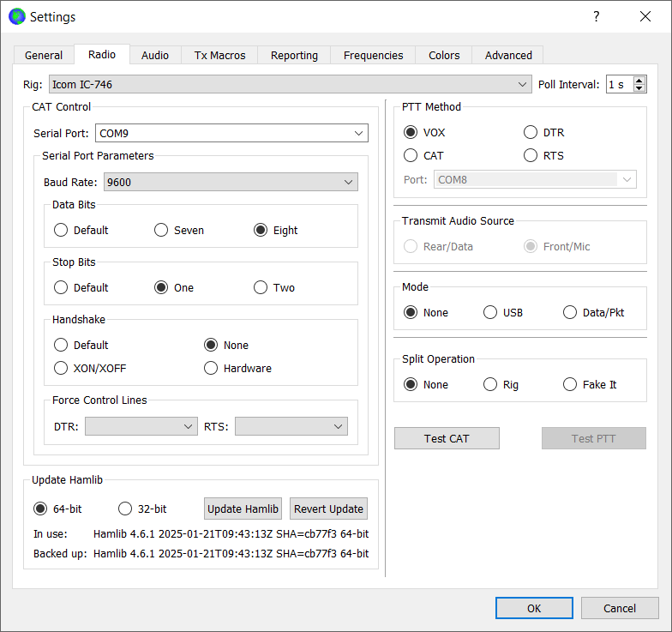
Task: Open the Baud Rate dropdown
Action: click(x=231, y=182)
